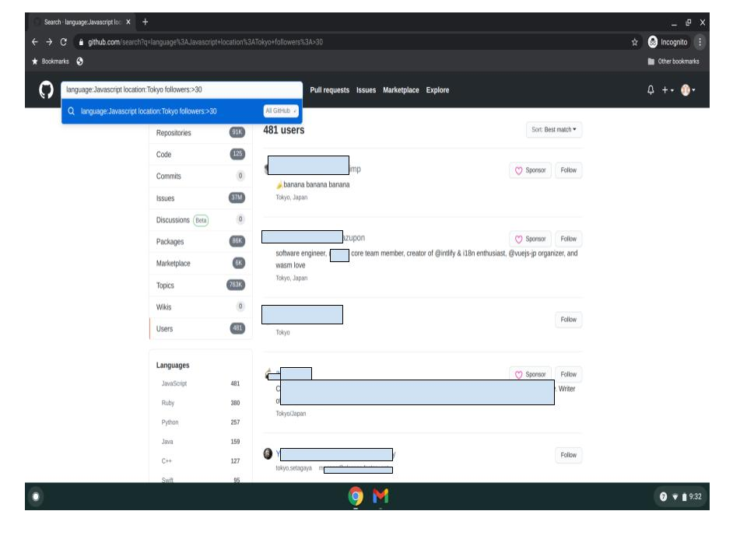Sponsor the banana banana banana user
747x560 pixels.
pyautogui.click(x=530, y=170)
